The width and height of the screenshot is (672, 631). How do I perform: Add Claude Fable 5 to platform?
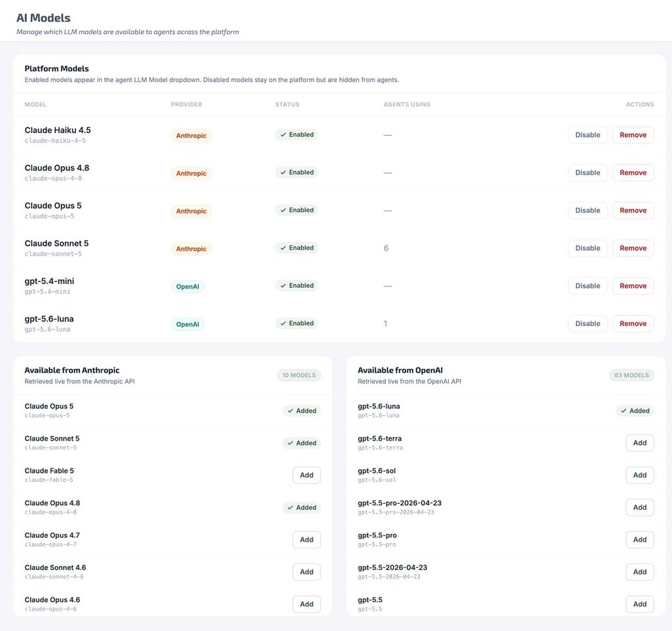click(x=306, y=475)
